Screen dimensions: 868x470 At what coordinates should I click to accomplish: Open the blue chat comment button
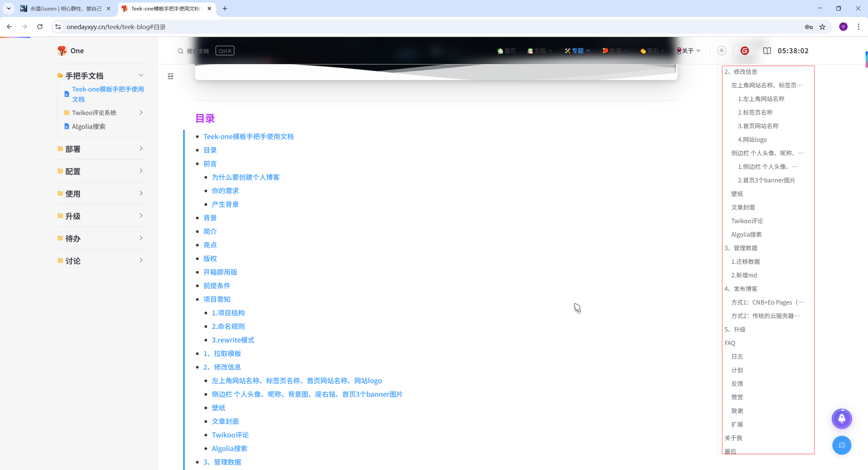coord(842,445)
